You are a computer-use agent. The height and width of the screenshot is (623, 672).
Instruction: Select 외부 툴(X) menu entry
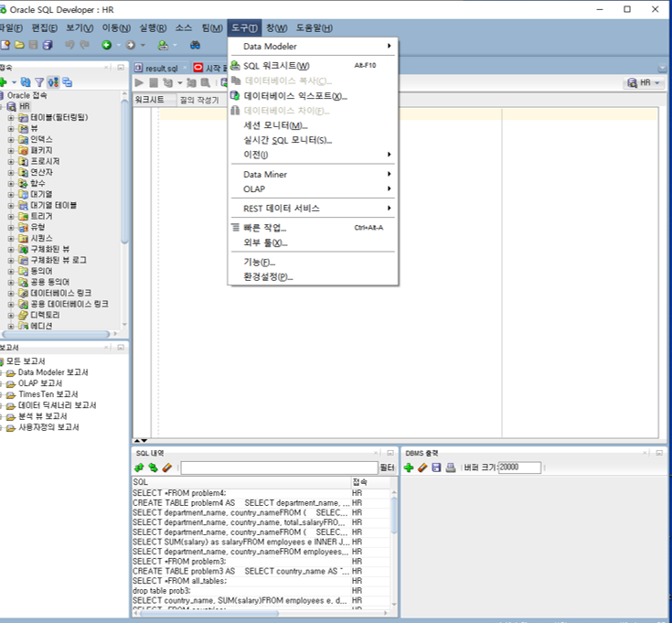[x=314, y=242]
